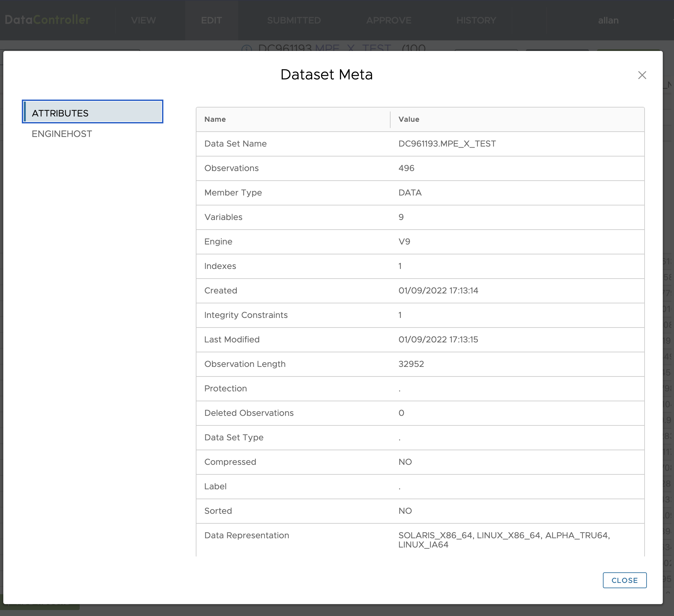This screenshot has width=674, height=616.
Task: Click the info icon beside the dataset title
Action: (x=246, y=49)
